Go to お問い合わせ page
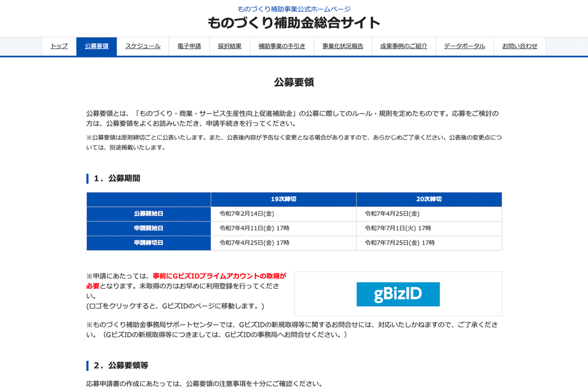 click(519, 46)
